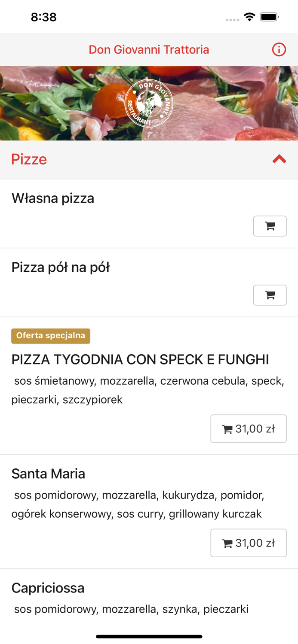Add Santa Maria to cart for 31,00 zł
The height and width of the screenshot is (644, 298).
[x=249, y=543]
